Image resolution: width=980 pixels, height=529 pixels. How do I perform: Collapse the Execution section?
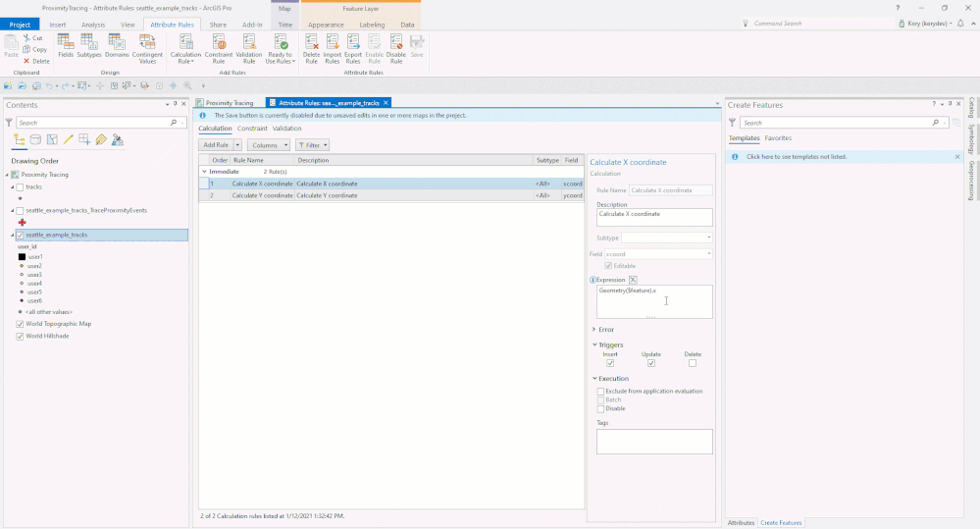594,378
